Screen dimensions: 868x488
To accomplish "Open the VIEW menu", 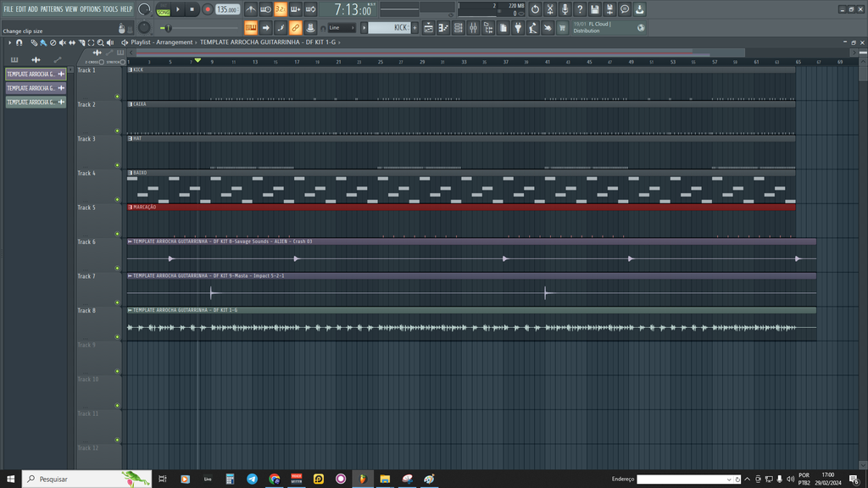I will (71, 8).
